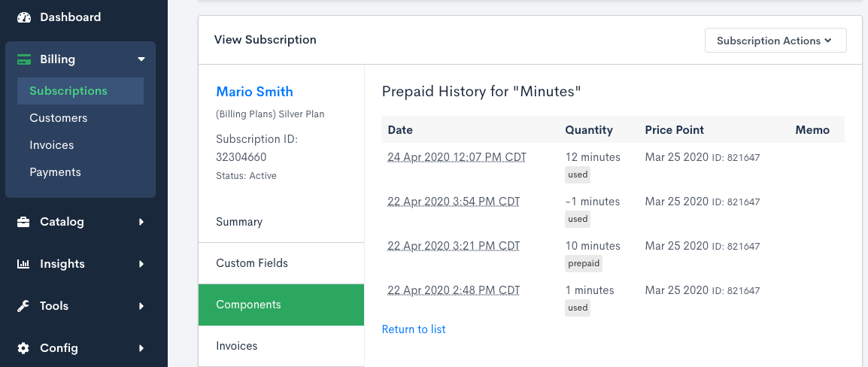Click the prepaid badge on 10 minutes
Viewport: 868px width, 367px height.
pyautogui.click(x=584, y=263)
